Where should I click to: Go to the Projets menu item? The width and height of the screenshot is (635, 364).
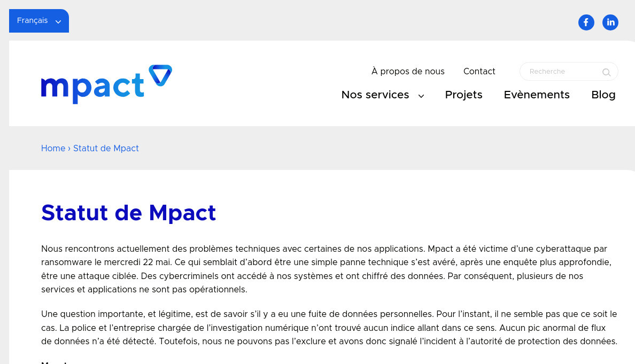pyautogui.click(x=464, y=95)
